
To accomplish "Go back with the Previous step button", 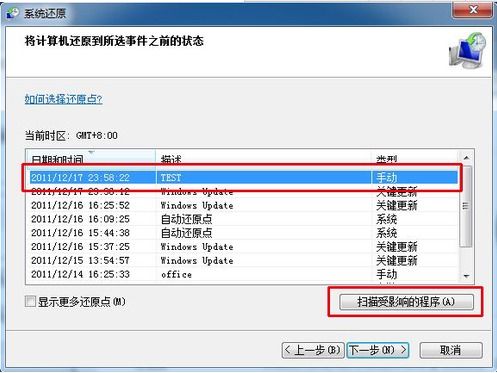I will tap(313, 350).
